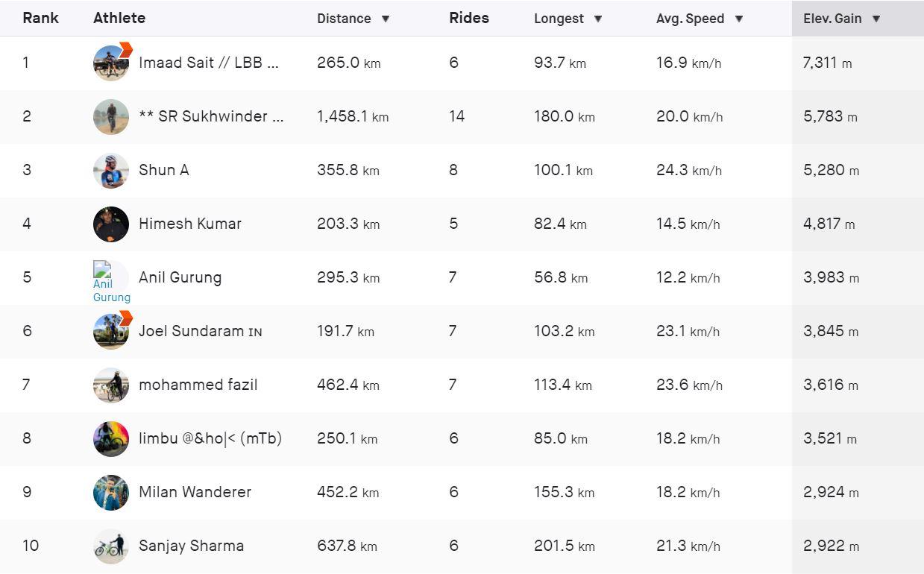Click Elev. Gain sort arrow
The width and height of the screenshot is (924, 574).
tap(876, 19)
